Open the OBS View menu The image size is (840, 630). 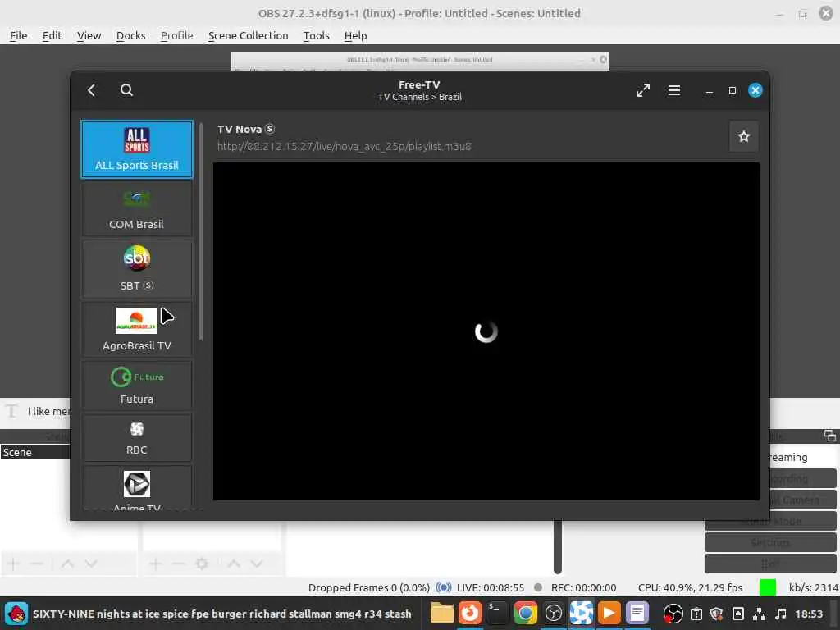[89, 35]
